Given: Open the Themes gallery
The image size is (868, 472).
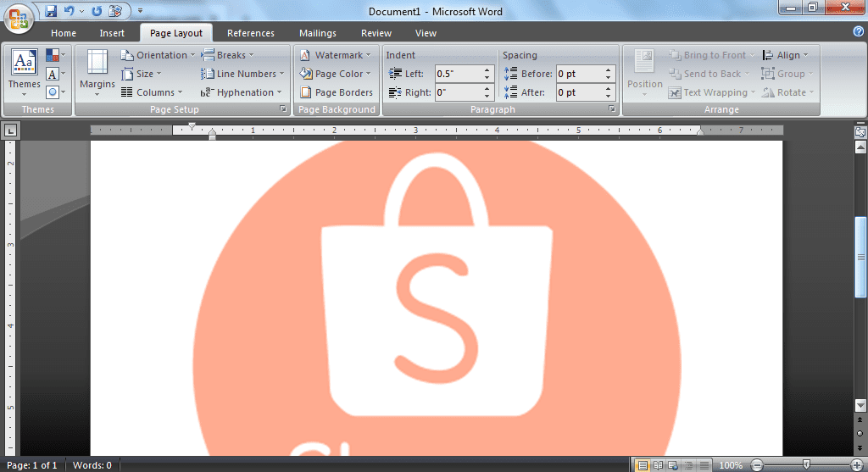Looking at the screenshot, I should (24, 73).
